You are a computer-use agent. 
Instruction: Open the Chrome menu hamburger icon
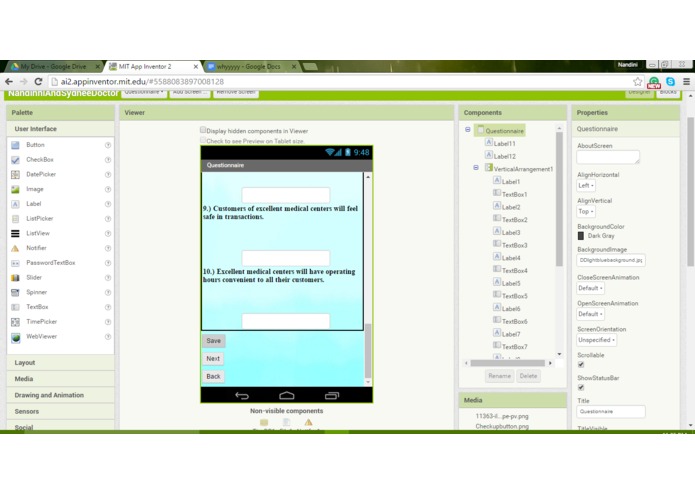[686, 82]
